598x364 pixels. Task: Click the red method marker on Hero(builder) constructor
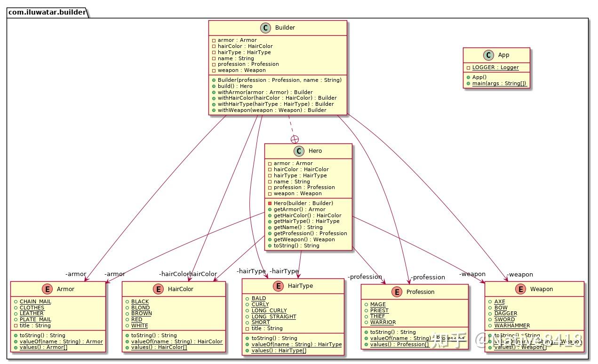click(271, 203)
